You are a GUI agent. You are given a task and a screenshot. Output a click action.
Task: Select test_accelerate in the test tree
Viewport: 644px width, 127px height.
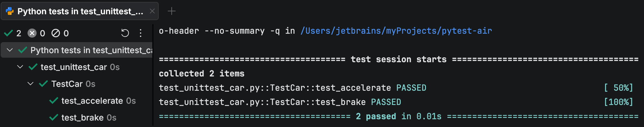92,101
